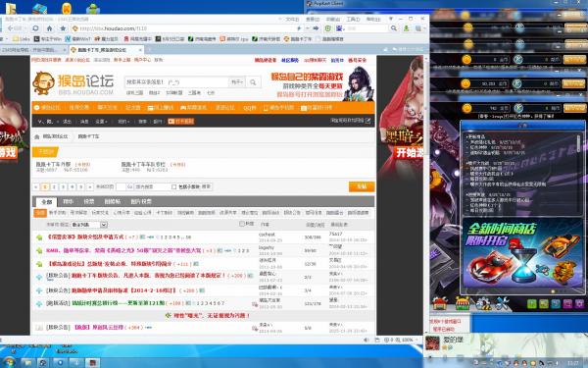Click the magnifier icon in forum search
Screen dimensions: 588x368
coord(253,81)
